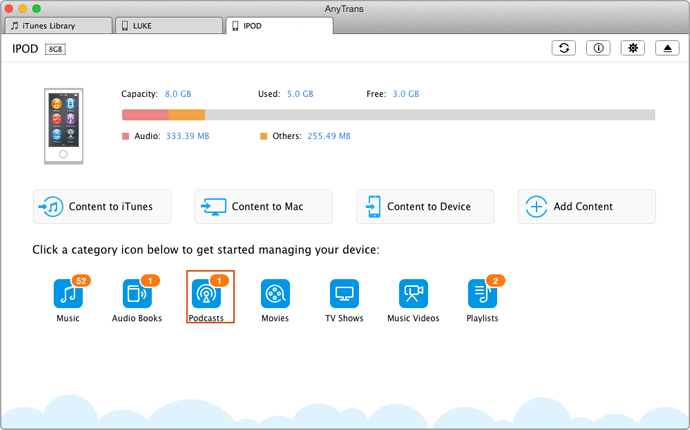Screen dimensions: 690x430
Task: Click the Add Content button
Action: [587, 206]
